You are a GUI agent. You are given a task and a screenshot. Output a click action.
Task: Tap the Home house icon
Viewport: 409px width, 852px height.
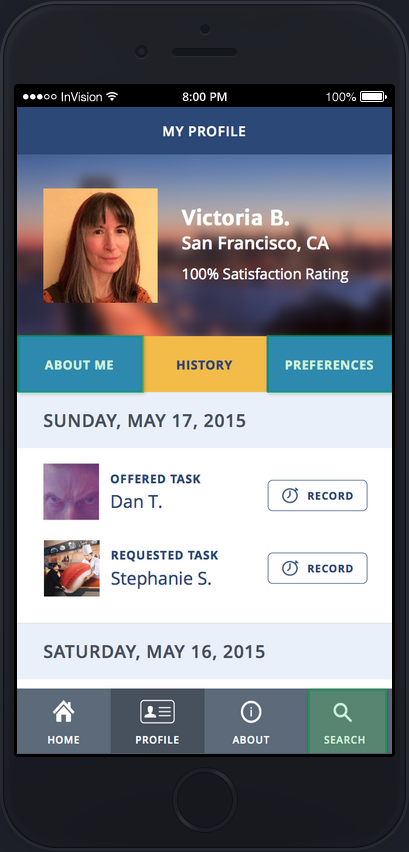click(64, 712)
